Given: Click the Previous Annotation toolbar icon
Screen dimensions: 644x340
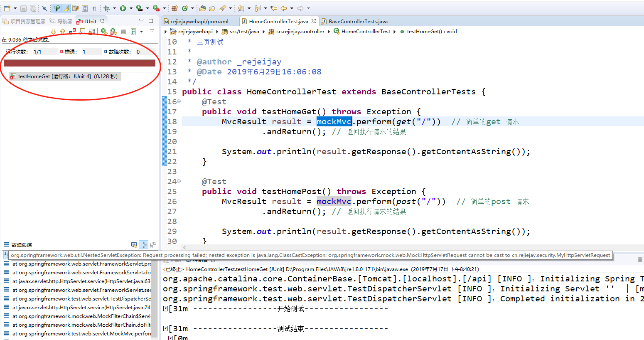Looking at the screenshot, I should (x=257, y=8).
